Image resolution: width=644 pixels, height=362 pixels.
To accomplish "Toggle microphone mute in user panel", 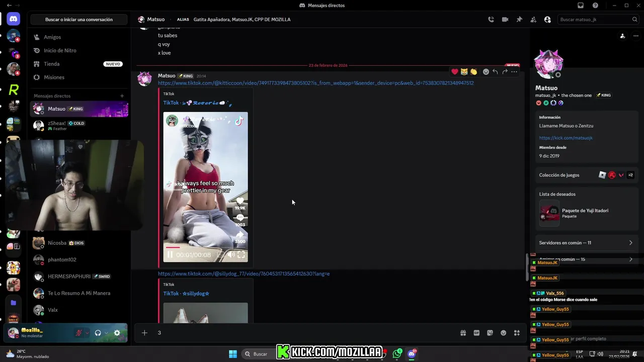I will [x=79, y=333].
